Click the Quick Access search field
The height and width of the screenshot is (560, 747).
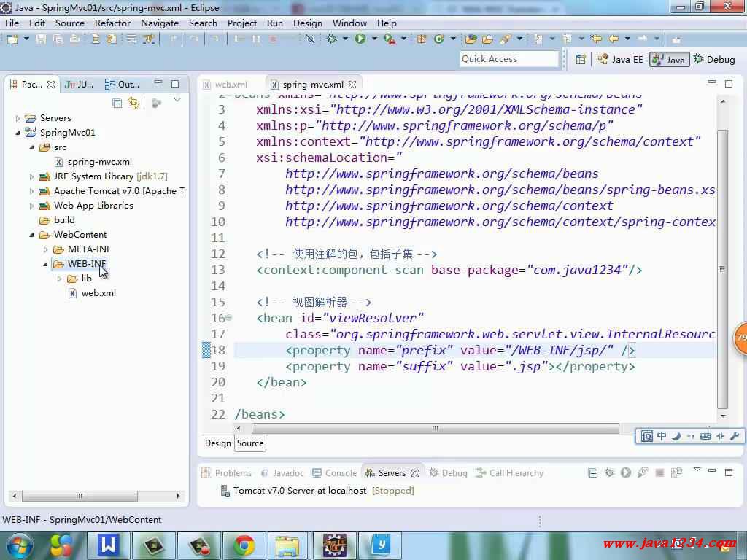click(508, 59)
